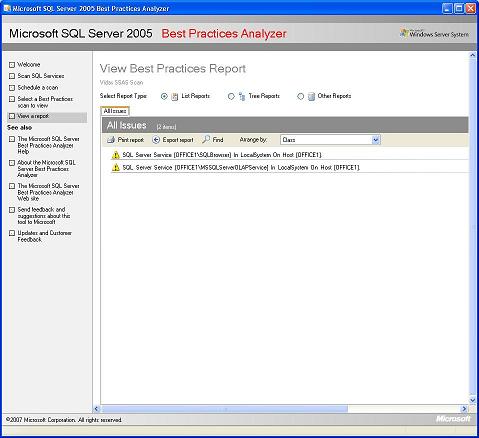Click the bullet icon beside Schedule a scan

12,88
